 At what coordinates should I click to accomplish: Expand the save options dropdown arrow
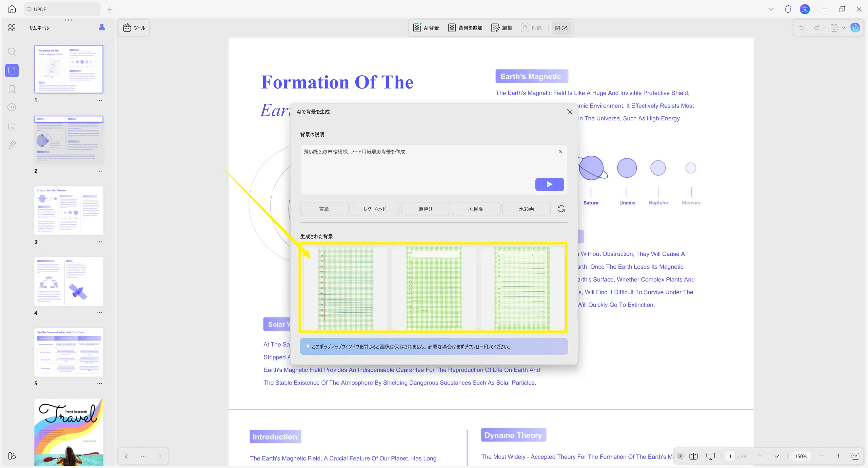point(844,28)
